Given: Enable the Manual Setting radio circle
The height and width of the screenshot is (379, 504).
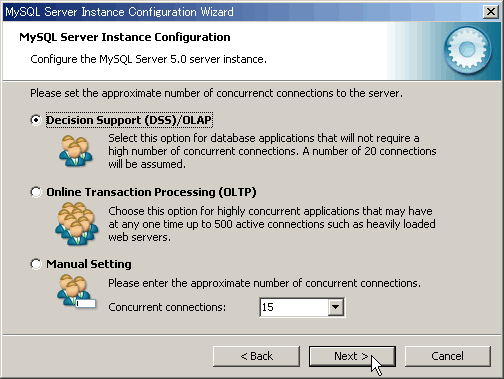Looking at the screenshot, I should point(36,264).
